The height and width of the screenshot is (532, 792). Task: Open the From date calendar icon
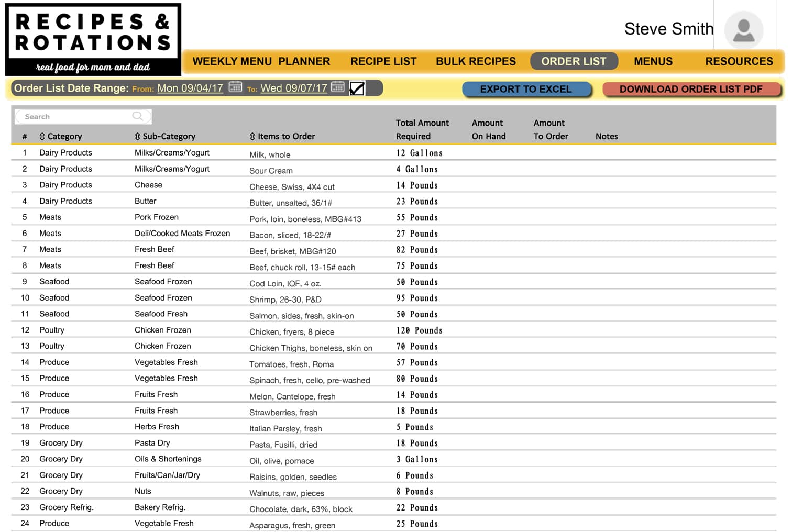click(x=235, y=87)
